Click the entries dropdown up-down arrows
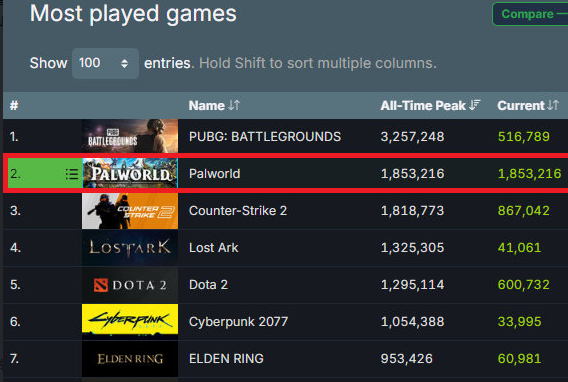The image size is (568, 382). 124,64
